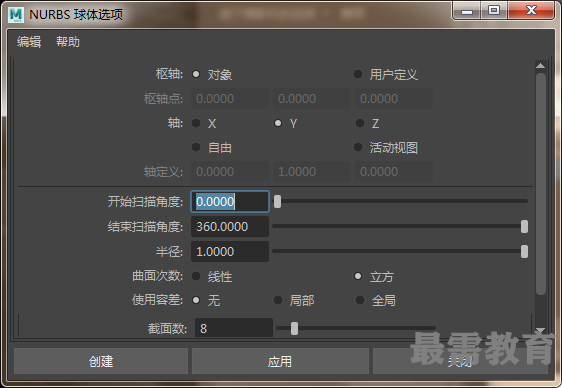Click the third 轴定义 value field
562x388 pixels.
tap(394, 172)
